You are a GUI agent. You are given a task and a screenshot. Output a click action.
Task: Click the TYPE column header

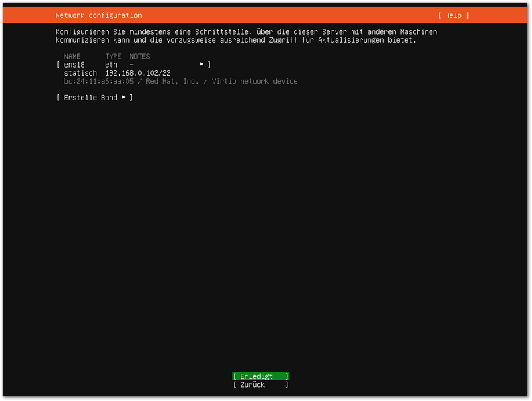click(x=114, y=57)
